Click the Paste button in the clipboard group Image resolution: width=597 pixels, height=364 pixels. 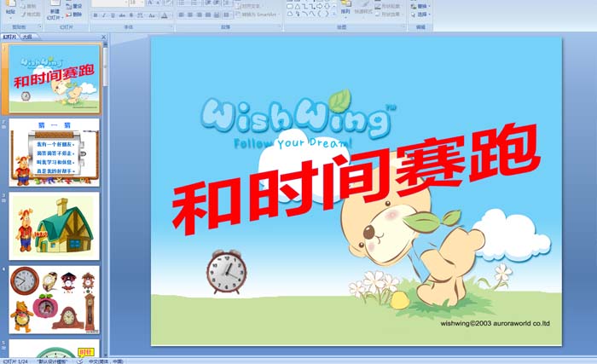click(x=10, y=9)
